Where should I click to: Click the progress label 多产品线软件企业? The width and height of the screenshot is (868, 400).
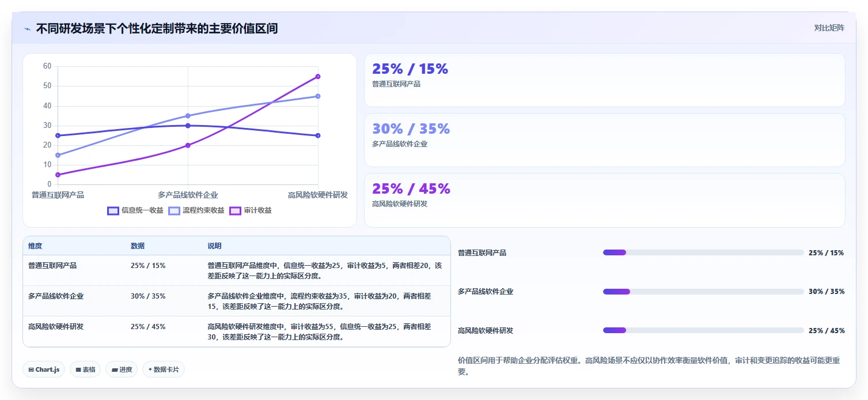pos(486,292)
